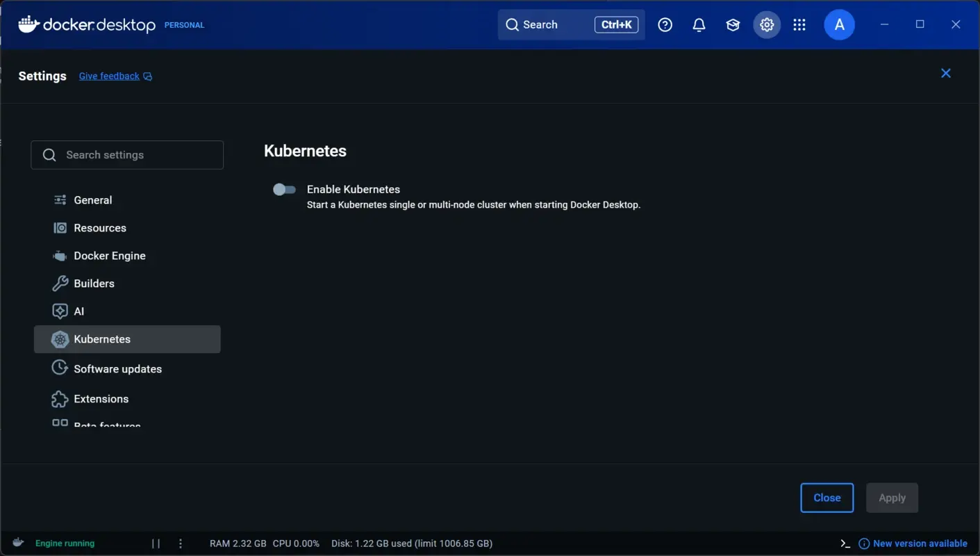
Task: Open the Learning Center graduation cap icon
Action: click(733, 24)
